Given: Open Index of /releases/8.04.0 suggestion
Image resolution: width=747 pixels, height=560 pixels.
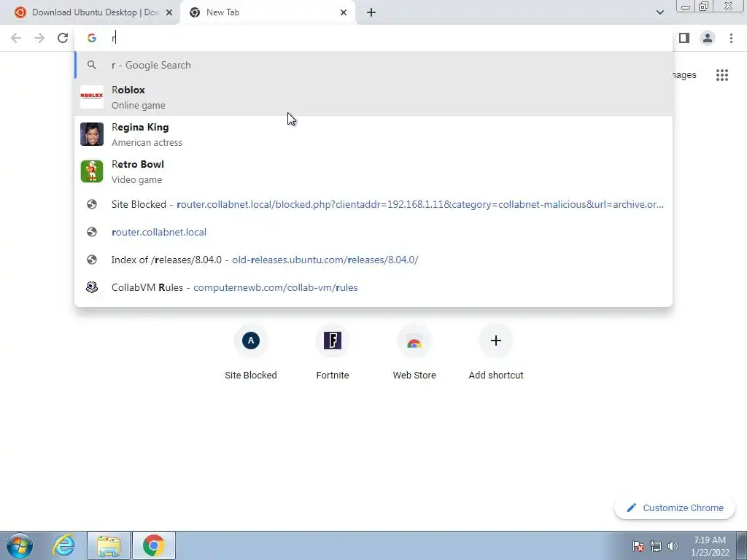Looking at the screenshot, I should pyautogui.click(x=373, y=260).
